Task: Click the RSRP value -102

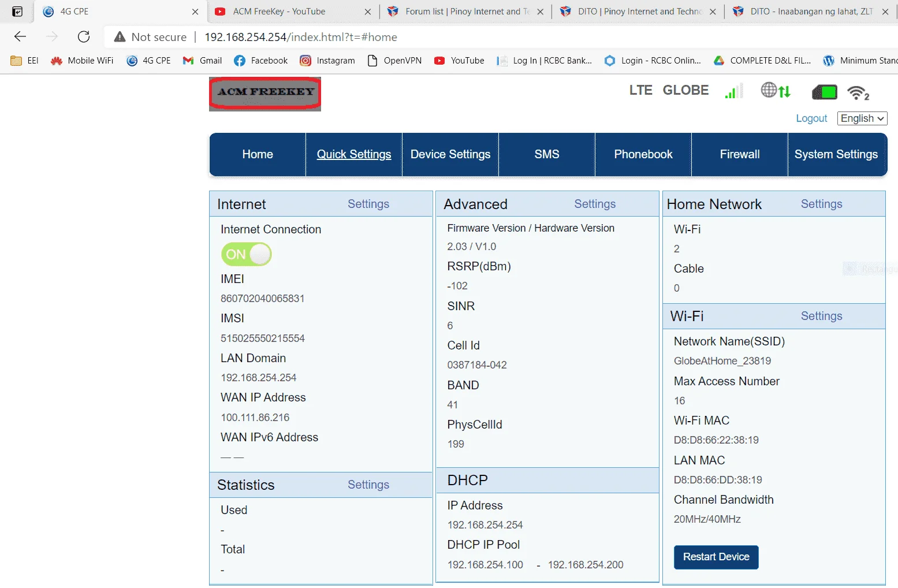Action: pyautogui.click(x=457, y=286)
